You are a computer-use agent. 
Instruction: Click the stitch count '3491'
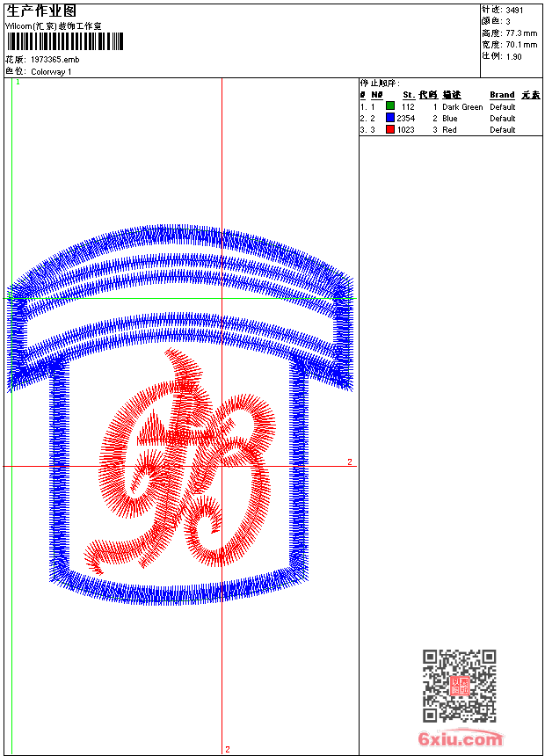(514, 11)
